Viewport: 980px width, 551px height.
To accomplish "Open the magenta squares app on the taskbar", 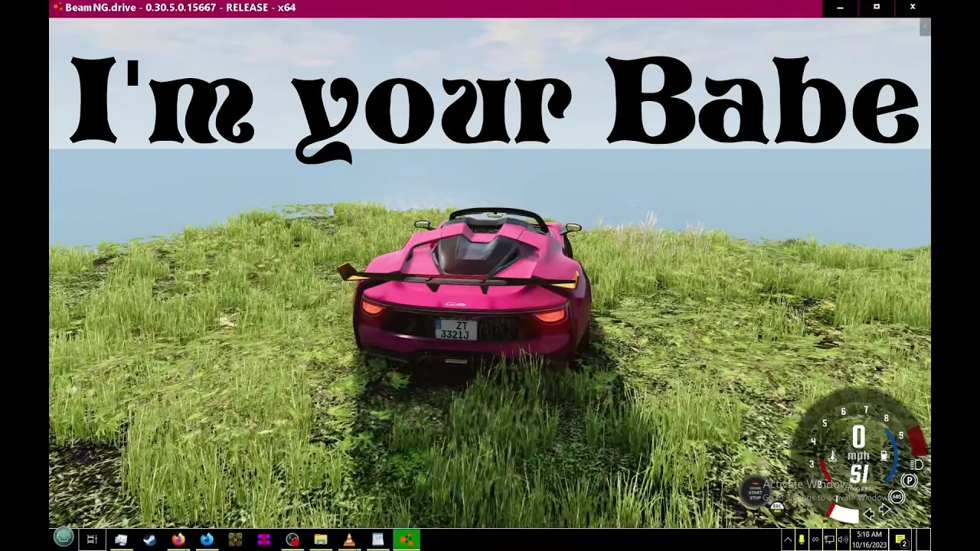I will point(263,540).
